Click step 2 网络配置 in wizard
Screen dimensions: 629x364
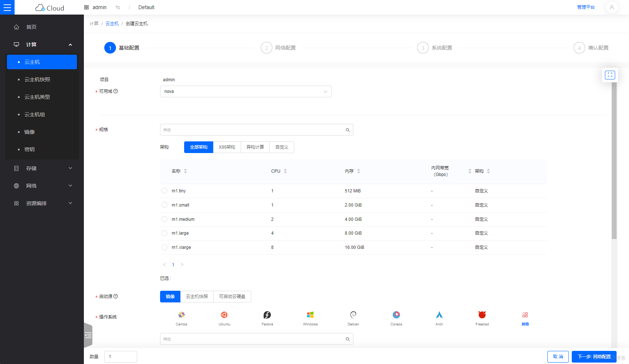click(279, 48)
